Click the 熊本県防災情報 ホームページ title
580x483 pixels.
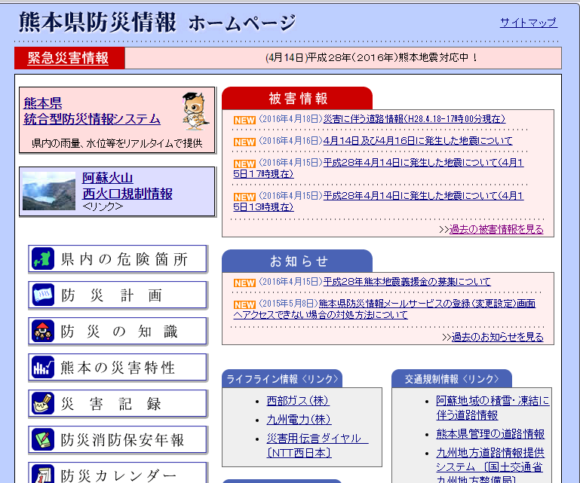(x=157, y=23)
